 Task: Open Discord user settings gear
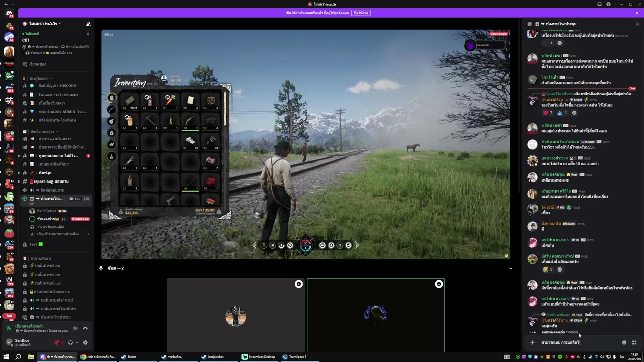[85, 343]
